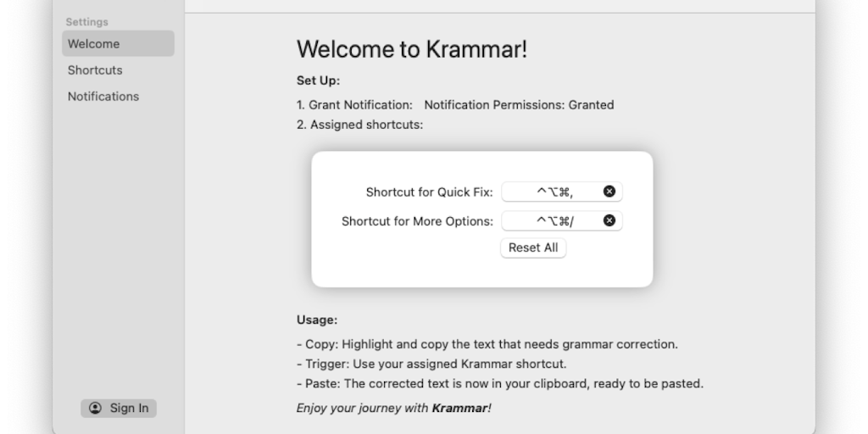Image resolution: width=868 pixels, height=434 pixels.
Task: Click the Sign In button label
Action: click(x=129, y=408)
